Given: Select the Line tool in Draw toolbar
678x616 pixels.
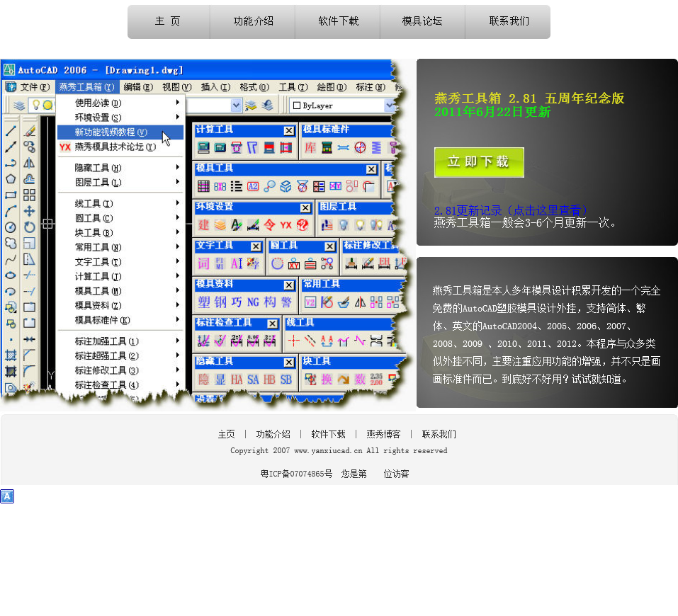Looking at the screenshot, I should [x=11, y=131].
